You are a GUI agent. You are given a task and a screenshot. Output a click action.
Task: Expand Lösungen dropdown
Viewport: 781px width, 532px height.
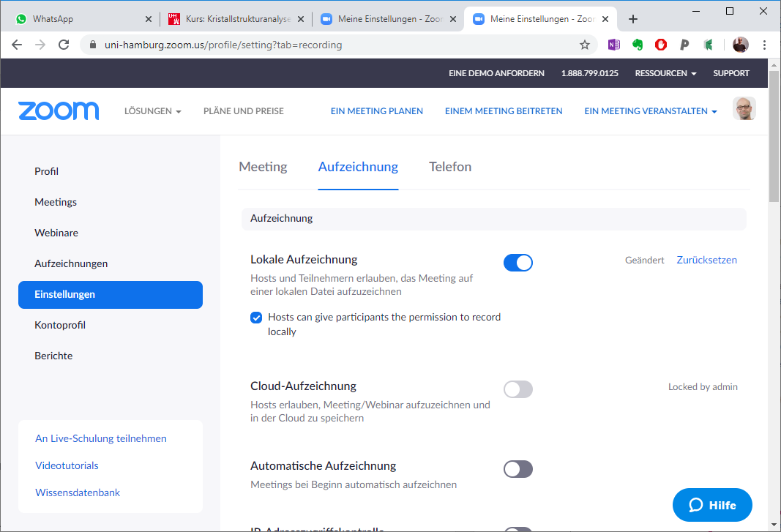click(x=152, y=111)
